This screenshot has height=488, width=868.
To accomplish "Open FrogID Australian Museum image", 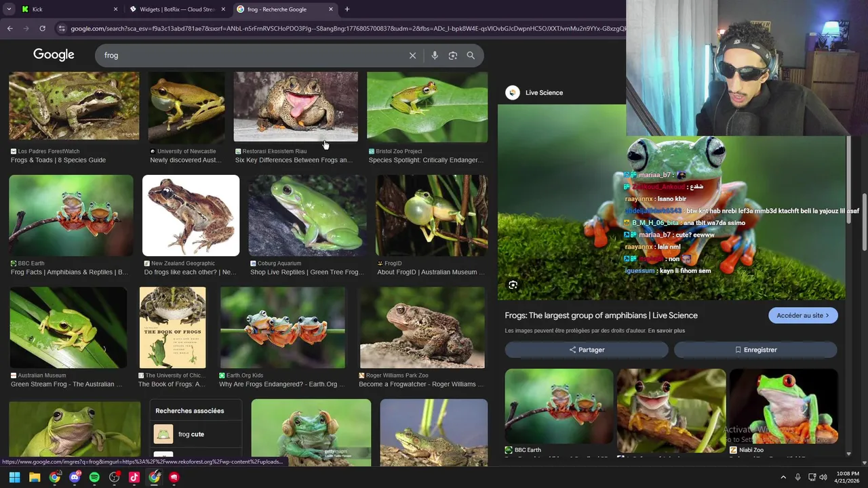I will pyautogui.click(x=432, y=216).
